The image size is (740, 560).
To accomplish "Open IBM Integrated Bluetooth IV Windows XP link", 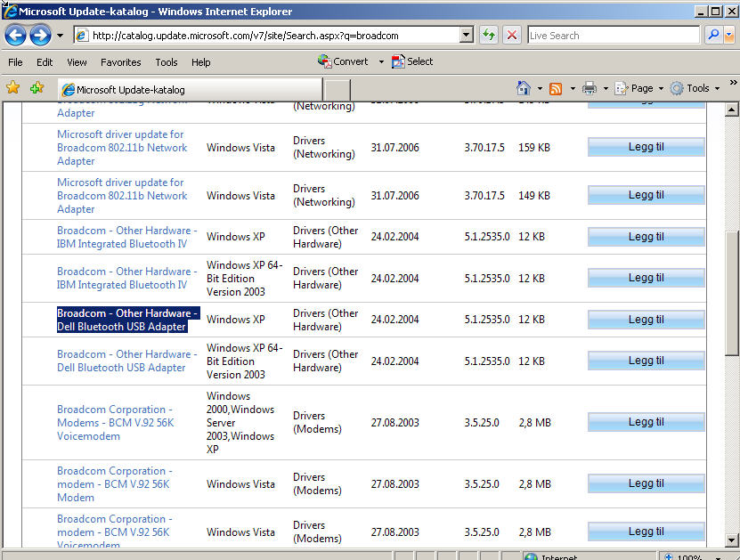I will click(127, 237).
